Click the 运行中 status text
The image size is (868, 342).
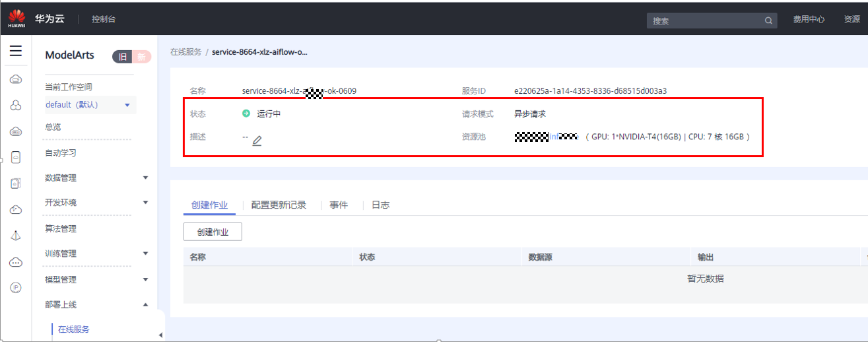pyautogui.click(x=269, y=114)
